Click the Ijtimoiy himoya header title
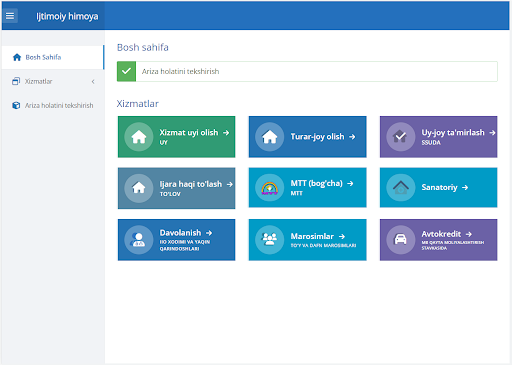The height and width of the screenshot is (365, 512). (67, 16)
